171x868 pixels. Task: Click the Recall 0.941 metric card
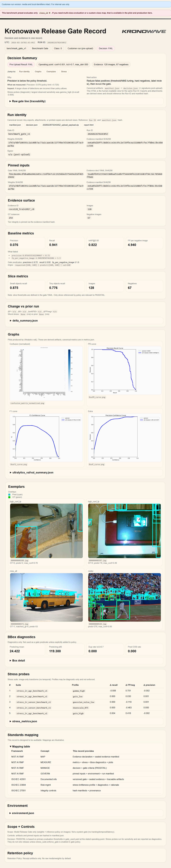(x=66, y=243)
